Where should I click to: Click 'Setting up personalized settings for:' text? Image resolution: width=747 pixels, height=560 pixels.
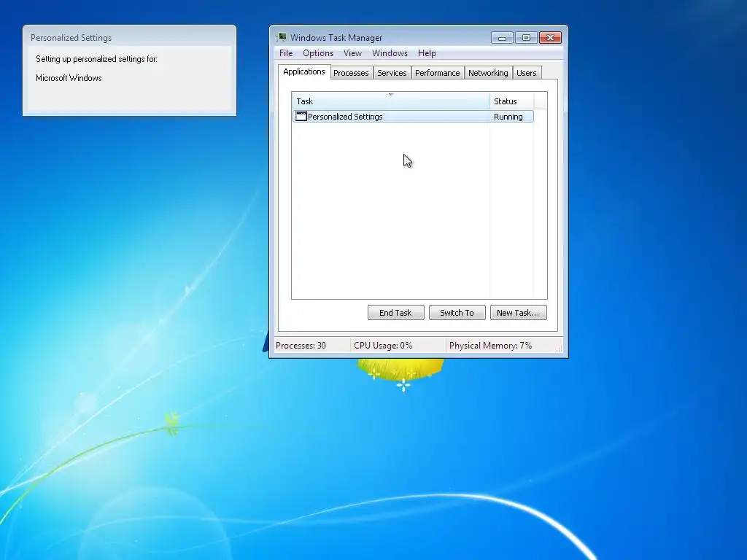[96, 59]
